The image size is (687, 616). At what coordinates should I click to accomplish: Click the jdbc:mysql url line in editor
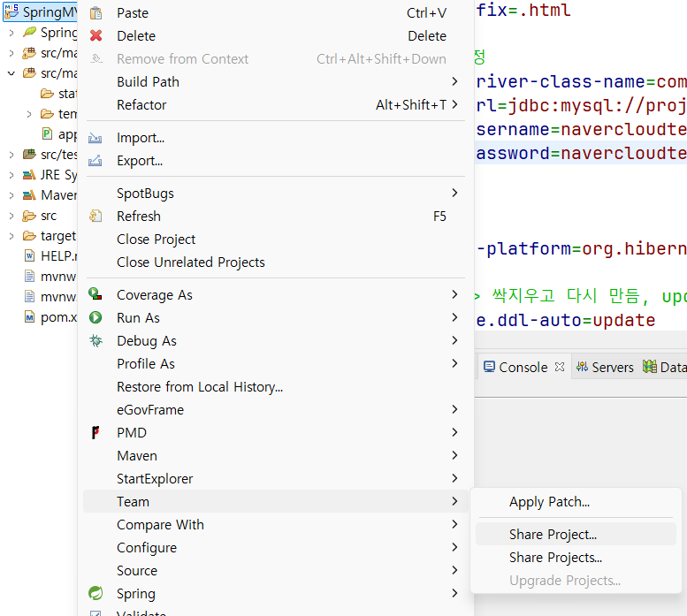[581, 105]
